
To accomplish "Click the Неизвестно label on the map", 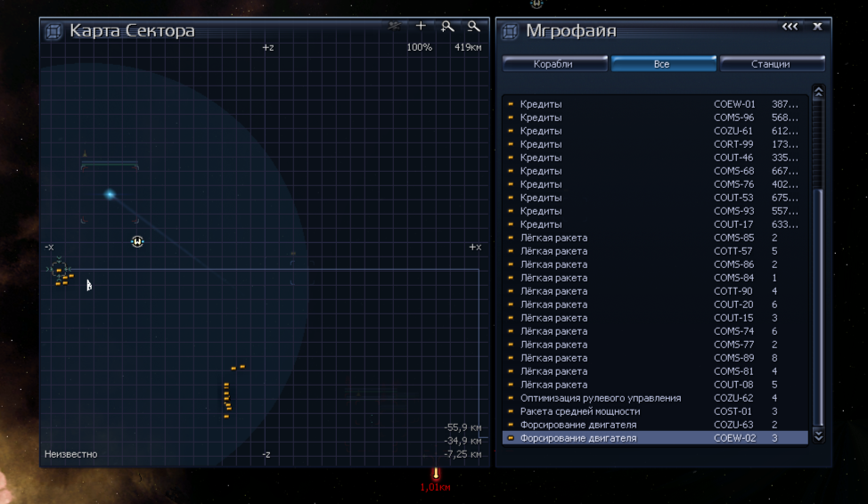I will tap(71, 453).
